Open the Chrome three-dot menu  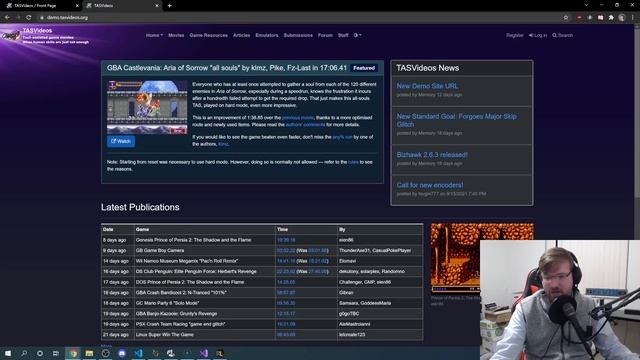point(633,18)
